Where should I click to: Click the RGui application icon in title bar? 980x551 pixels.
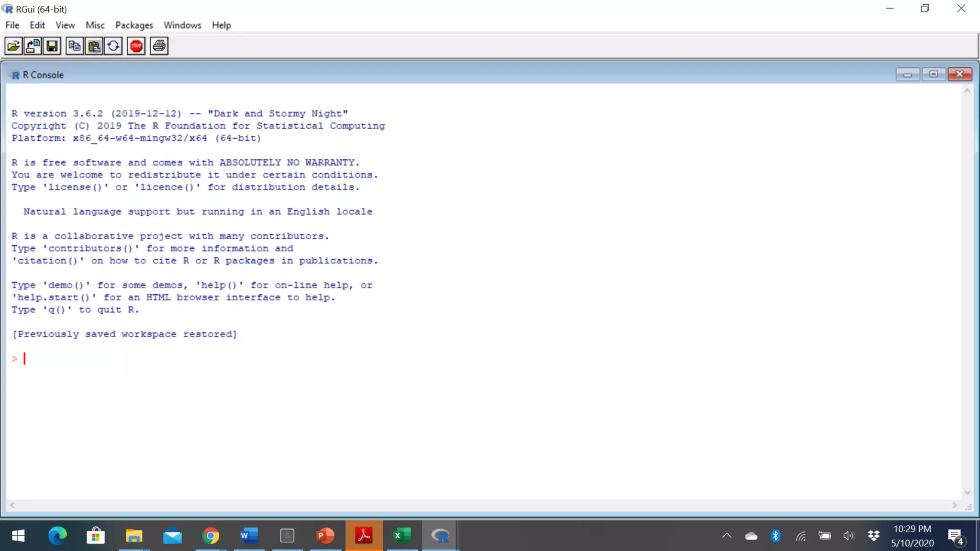(x=8, y=9)
